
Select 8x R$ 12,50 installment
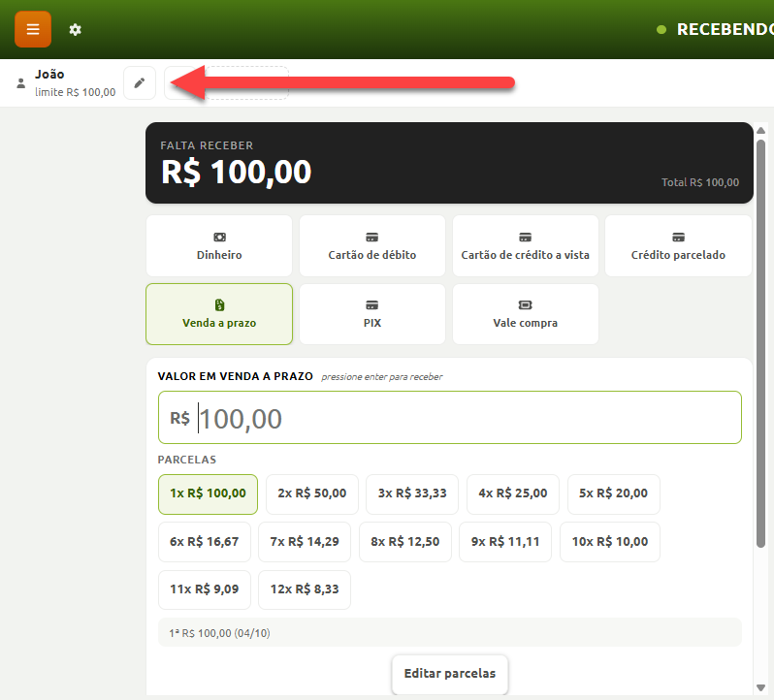pyautogui.click(x=405, y=542)
